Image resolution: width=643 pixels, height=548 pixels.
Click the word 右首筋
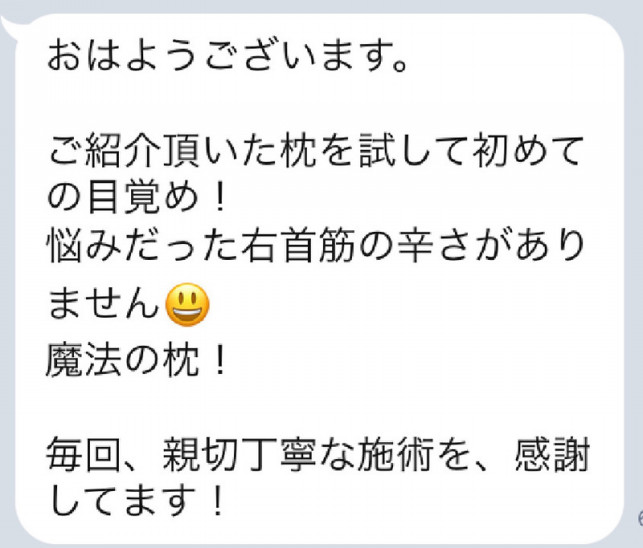point(297,245)
